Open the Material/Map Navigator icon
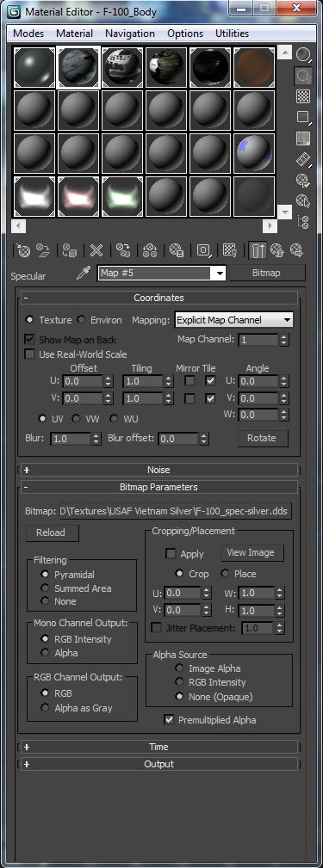The image size is (323, 868). pos(302,222)
